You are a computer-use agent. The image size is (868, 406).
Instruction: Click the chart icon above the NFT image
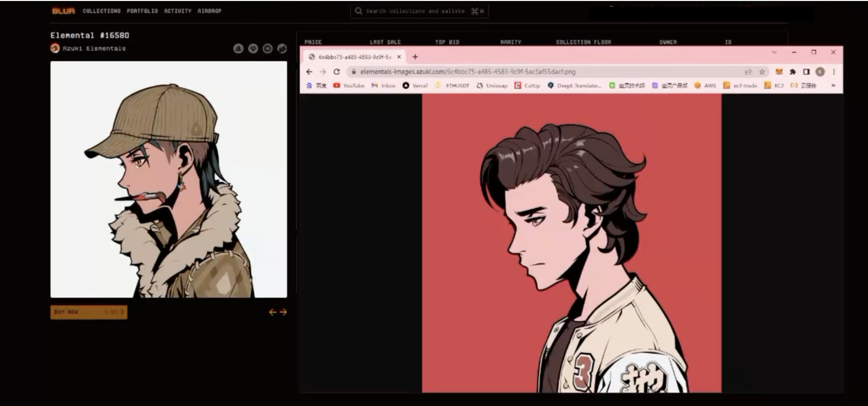tap(282, 48)
